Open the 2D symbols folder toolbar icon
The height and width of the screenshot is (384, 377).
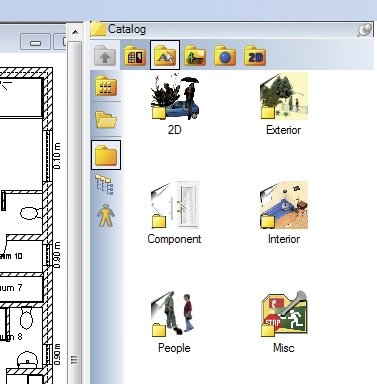[x=255, y=56]
